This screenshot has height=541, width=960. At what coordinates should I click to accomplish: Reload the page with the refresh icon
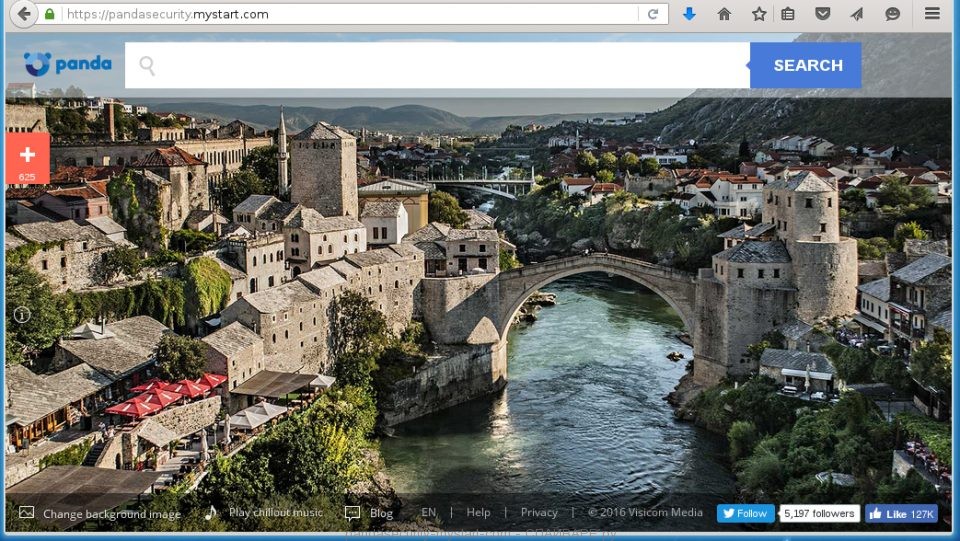pos(653,14)
